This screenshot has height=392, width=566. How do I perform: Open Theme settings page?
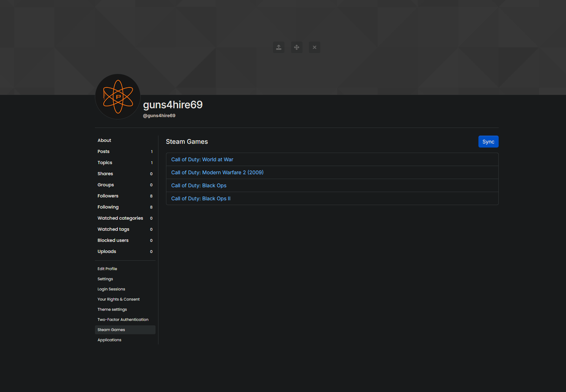[112, 309]
